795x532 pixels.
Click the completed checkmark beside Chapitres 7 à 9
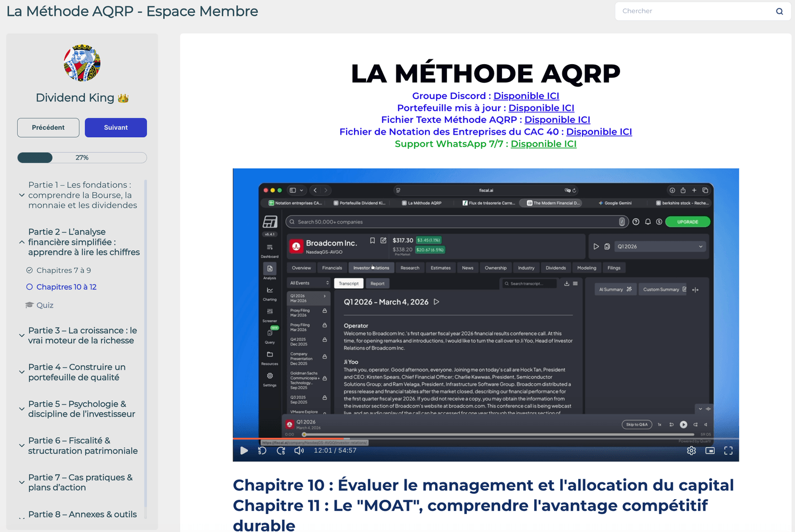[x=30, y=270]
